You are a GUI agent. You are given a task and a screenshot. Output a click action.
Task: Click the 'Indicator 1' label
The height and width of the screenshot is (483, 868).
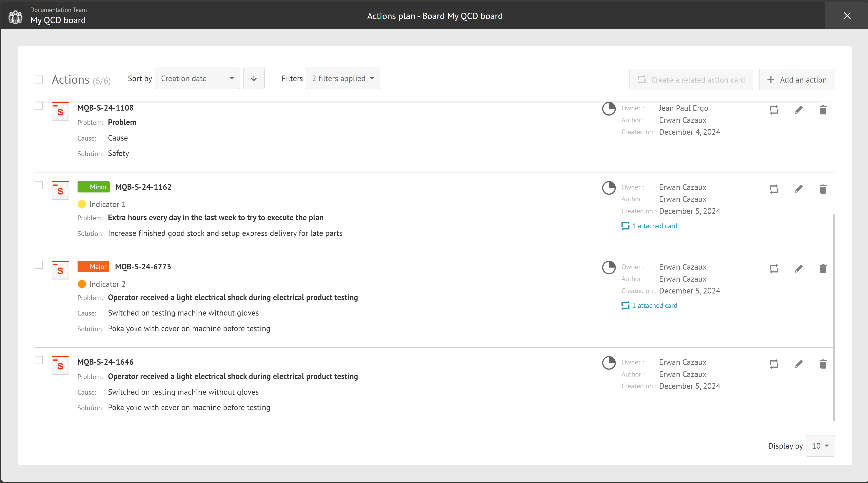[107, 204]
